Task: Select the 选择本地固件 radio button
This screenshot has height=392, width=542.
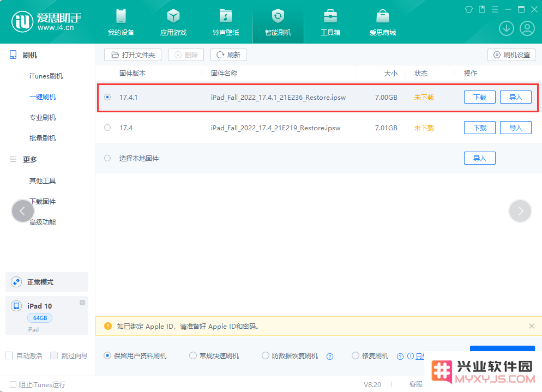Action: point(107,158)
